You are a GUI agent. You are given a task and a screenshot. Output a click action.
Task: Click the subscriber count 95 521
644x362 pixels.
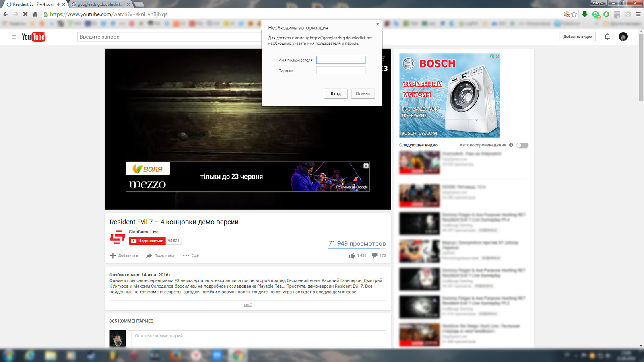click(x=173, y=241)
